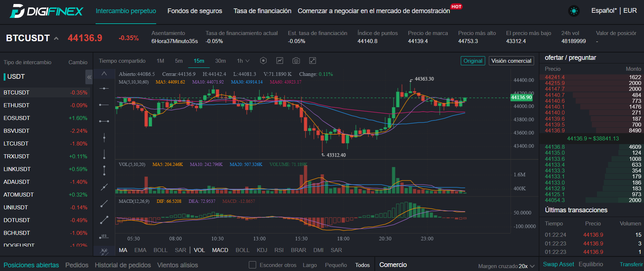Click bid price 44136.8 in order book

pyautogui.click(x=555, y=147)
